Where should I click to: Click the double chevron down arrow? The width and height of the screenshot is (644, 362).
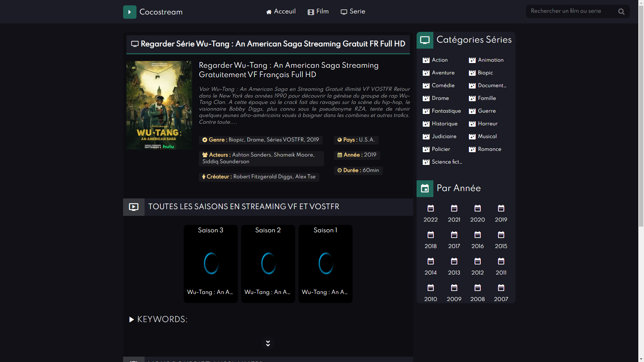click(x=268, y=343)
